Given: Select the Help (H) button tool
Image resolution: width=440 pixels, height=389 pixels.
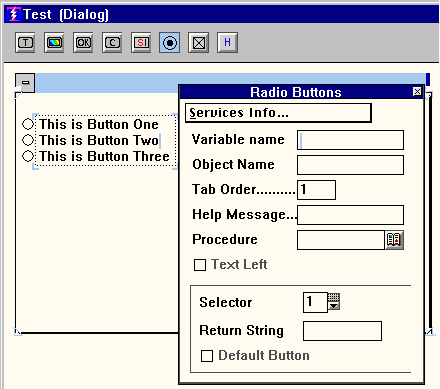Looking at the screenshot, I should [228, 43].
